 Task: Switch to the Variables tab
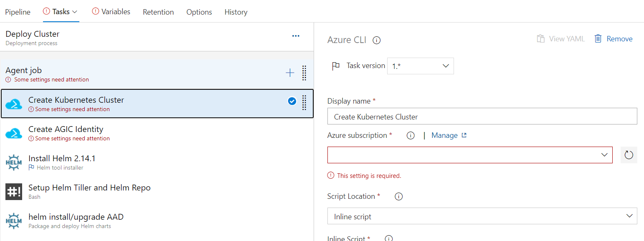coord(111,12)
